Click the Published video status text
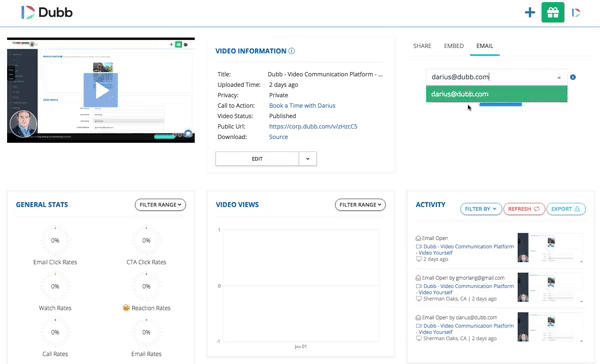Screen dimensions: 600x364 click(x=282, y=116)
